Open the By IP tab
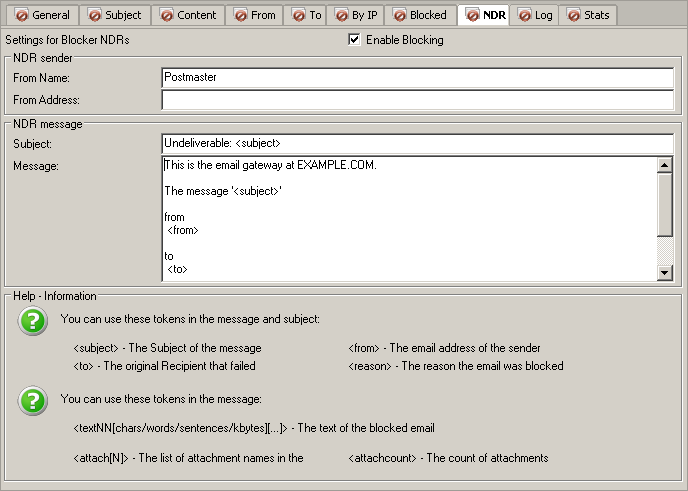 click(355, 15)
